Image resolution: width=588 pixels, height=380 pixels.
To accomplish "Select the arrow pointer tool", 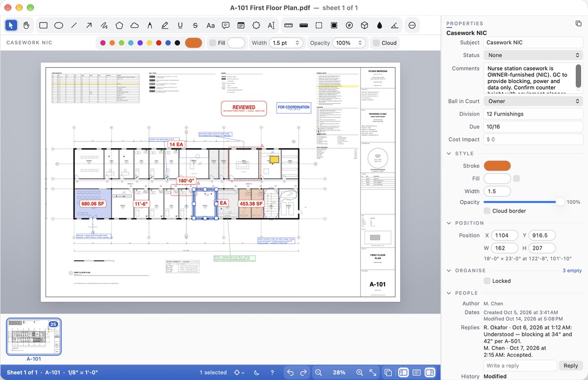I will 11,25.
